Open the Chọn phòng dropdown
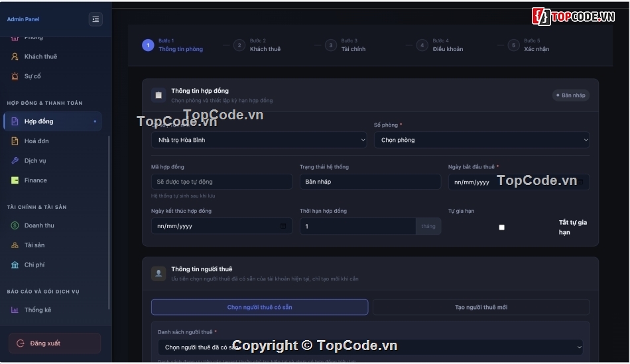Screen dimensions: 630x364 point(481,140)
